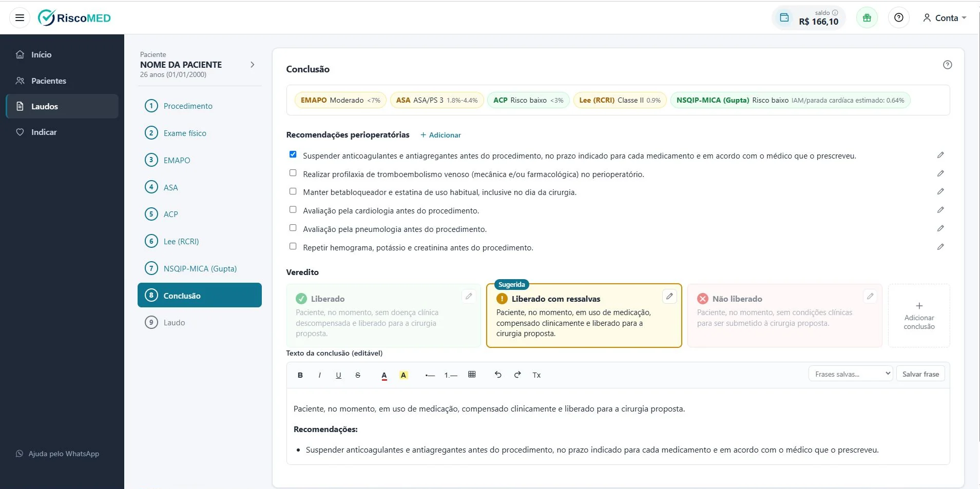Image resolution: width=980 pixels, height=489 pixels.
Task: Insert a bulleted list
Action: click(430, 375)
